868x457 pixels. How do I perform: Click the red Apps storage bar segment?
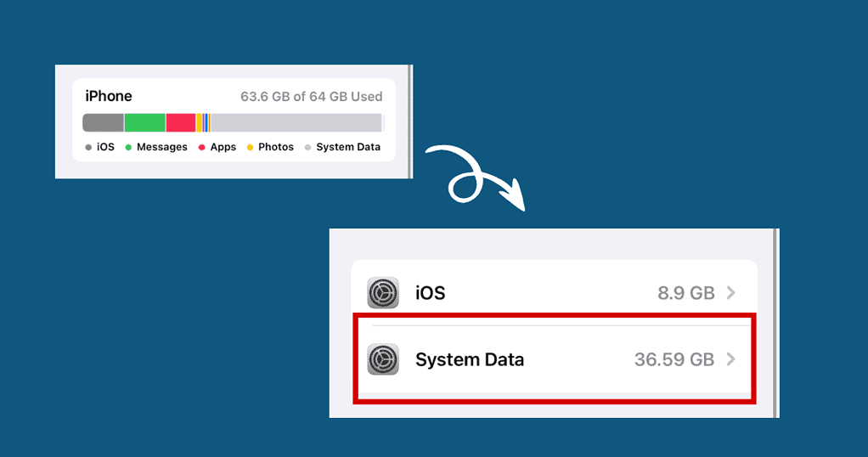tap(180, 122)
